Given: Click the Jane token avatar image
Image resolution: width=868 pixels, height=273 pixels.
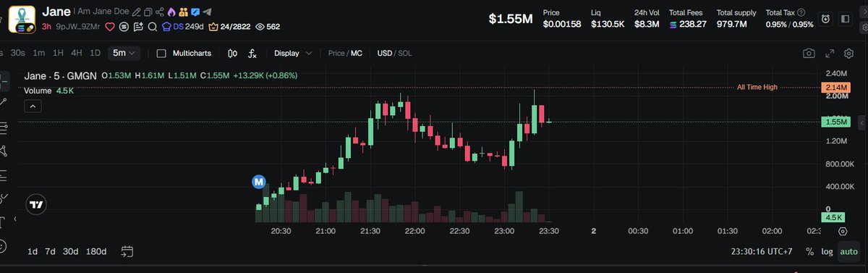Looking at the screenshot, I should click(x=22, y=19).
